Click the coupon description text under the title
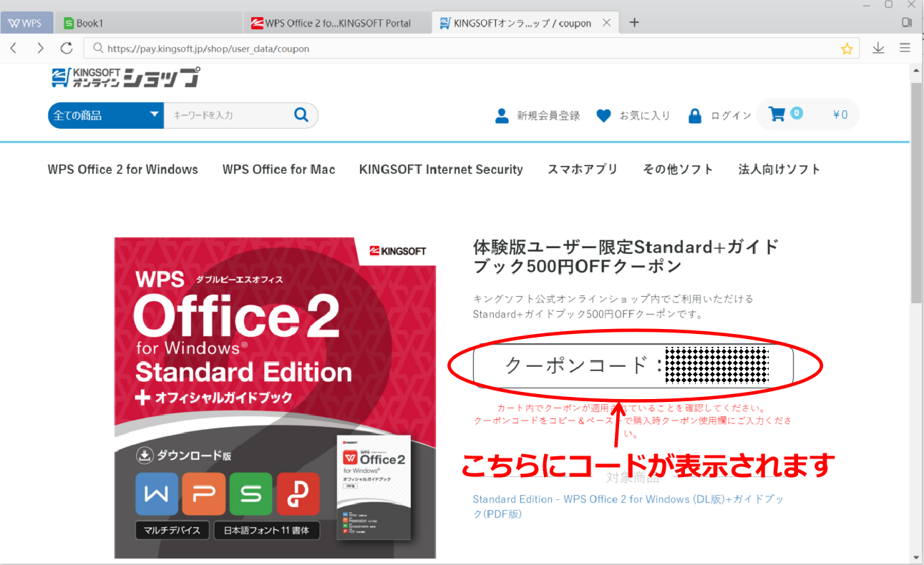The image size is (924, 565). point(613,306)
